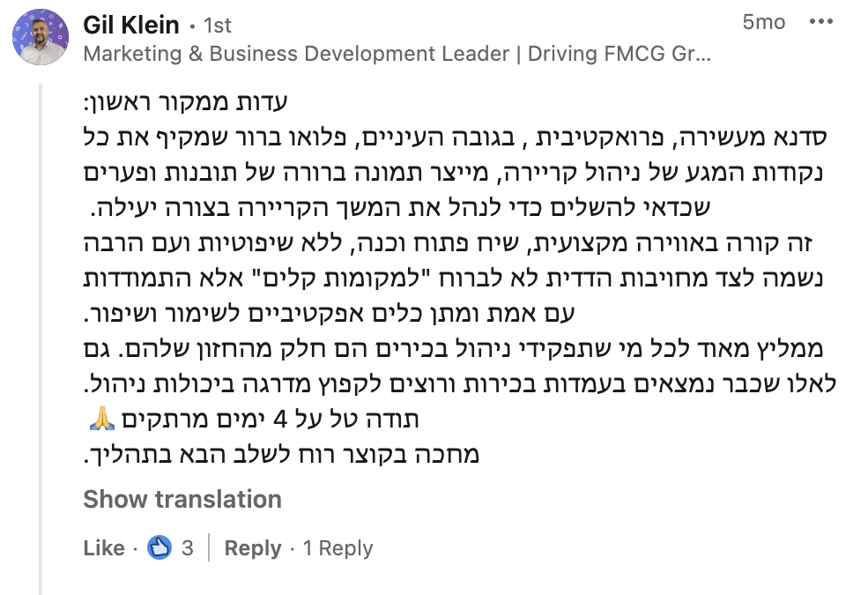Click the blue thumbs-up reaction icon
Image resolution: width=868 pixels, height=595 pixels.
(x=159, y=547)
